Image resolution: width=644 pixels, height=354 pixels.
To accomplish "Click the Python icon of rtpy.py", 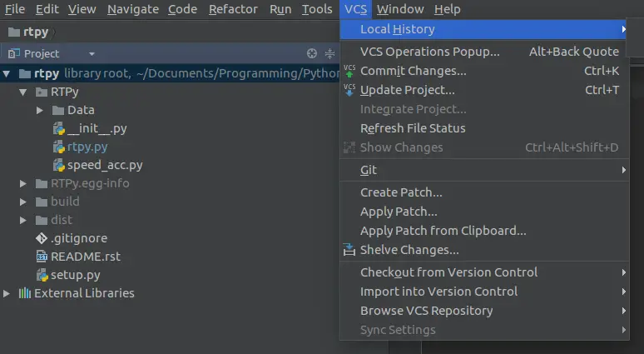I will tap(59, 147).
